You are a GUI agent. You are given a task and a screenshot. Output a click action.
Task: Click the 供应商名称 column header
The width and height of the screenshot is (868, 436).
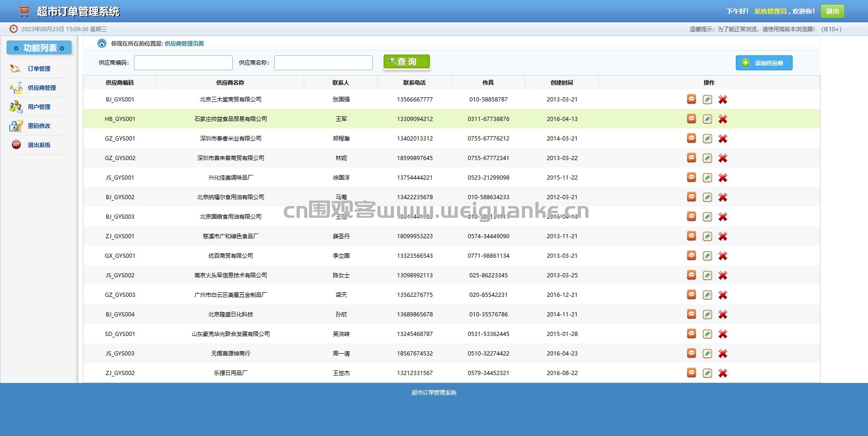coord(230,83)
